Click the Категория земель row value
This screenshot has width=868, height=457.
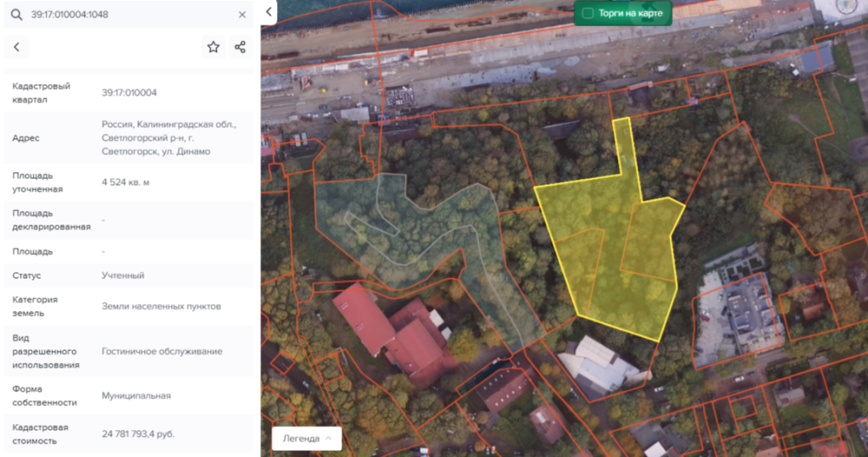pyautogui.click(x=161, y=306)
